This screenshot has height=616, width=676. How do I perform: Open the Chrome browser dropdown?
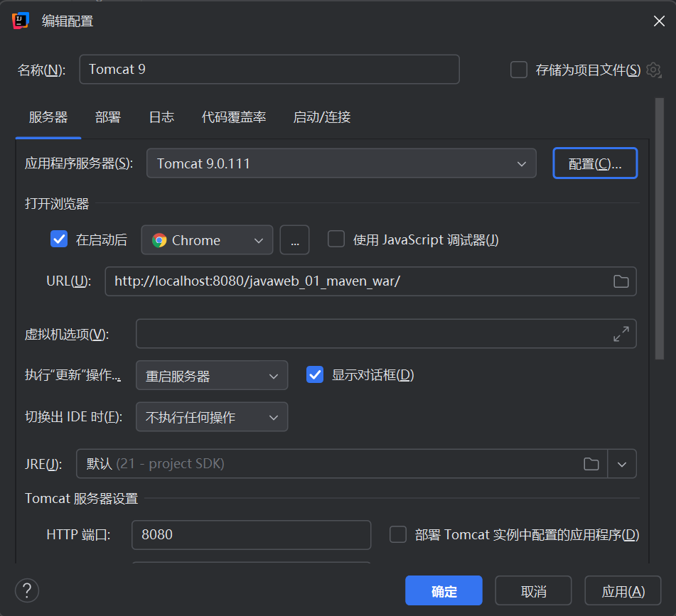pos(207,240)
